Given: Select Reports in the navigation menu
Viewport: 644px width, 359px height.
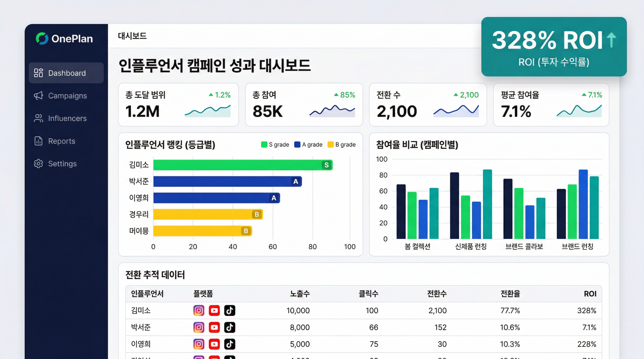Looking at the screenshot, I should pos(61,141).
